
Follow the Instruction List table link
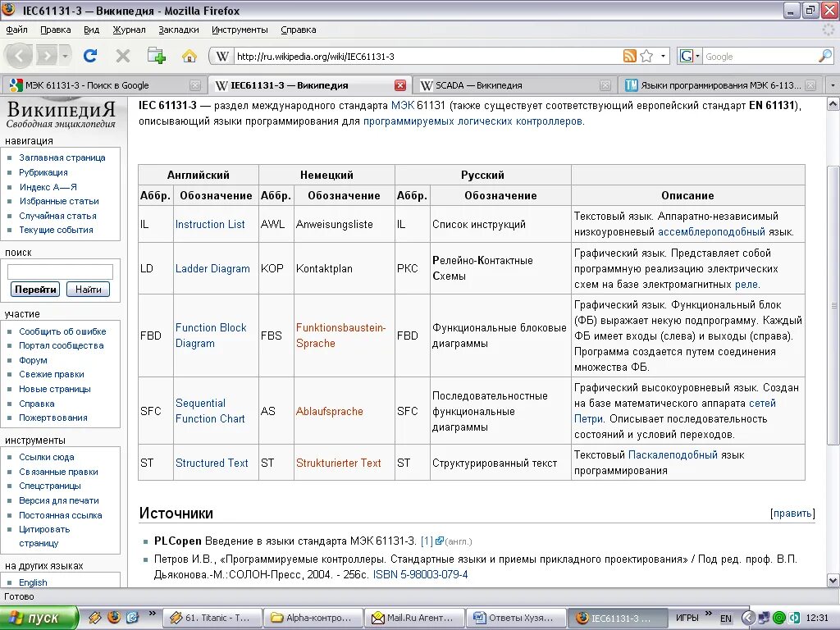tap(210, 225)
